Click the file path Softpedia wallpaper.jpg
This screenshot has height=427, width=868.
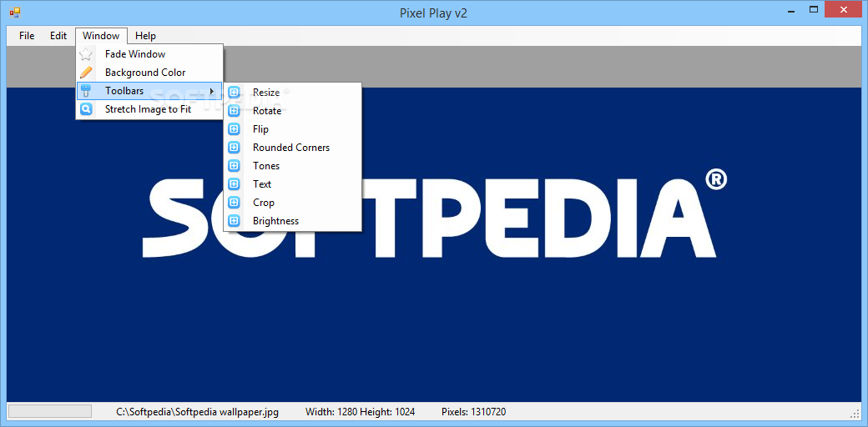tap(197, 411)
